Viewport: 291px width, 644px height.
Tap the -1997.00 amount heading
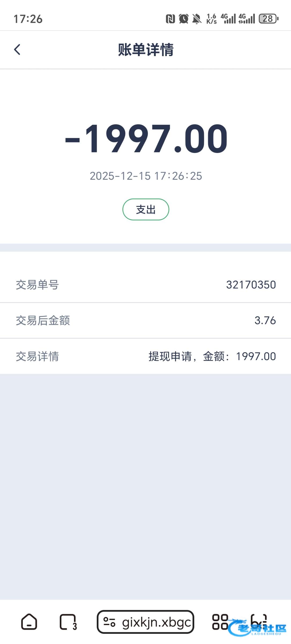pos(146,138)
